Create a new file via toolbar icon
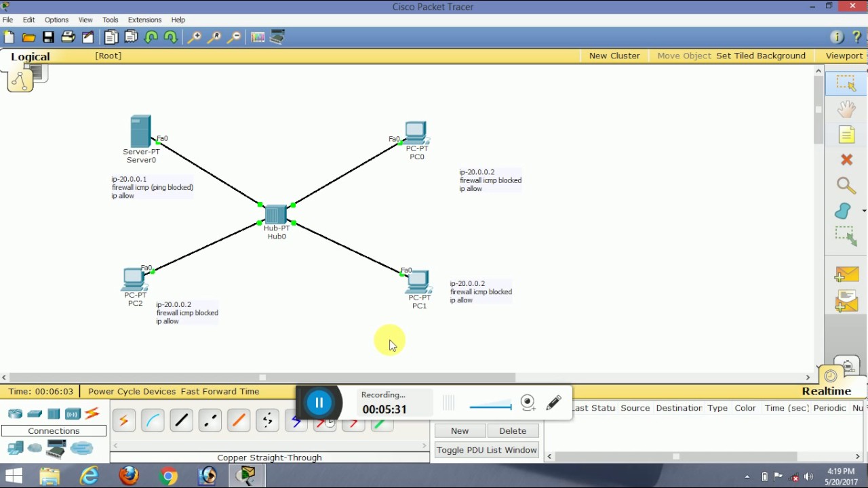The image size is (868, 488). click(x=9, y=37)
